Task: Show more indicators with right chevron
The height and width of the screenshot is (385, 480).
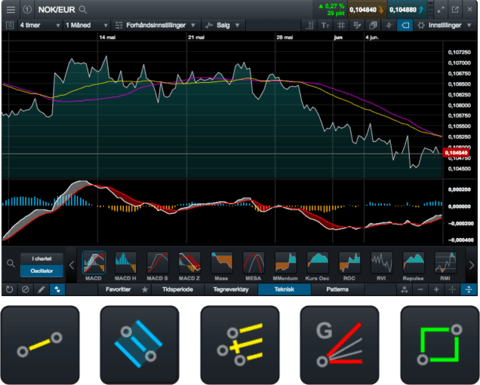Action: coord(471,265)
